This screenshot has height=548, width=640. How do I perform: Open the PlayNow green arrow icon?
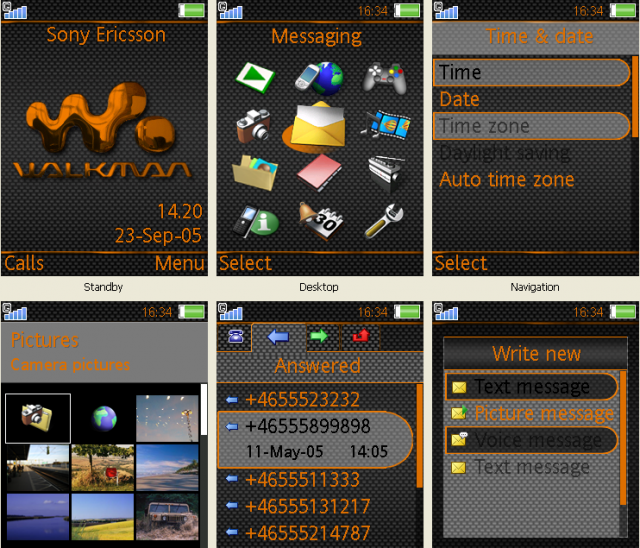(x=255, y=77)
